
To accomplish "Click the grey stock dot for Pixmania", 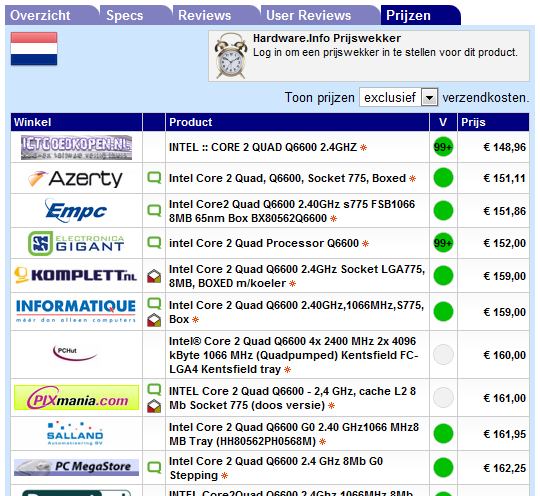I will click(443, 397).
